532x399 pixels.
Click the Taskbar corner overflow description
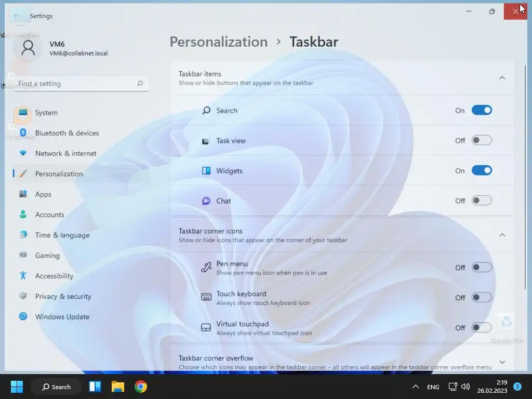coord(335,367)
